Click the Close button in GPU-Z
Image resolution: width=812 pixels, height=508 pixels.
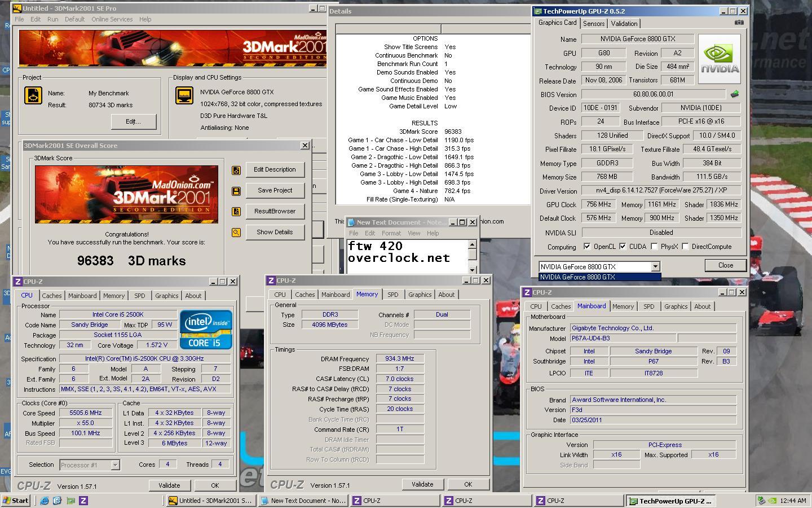pyautogui.click(x=726, y=265)
